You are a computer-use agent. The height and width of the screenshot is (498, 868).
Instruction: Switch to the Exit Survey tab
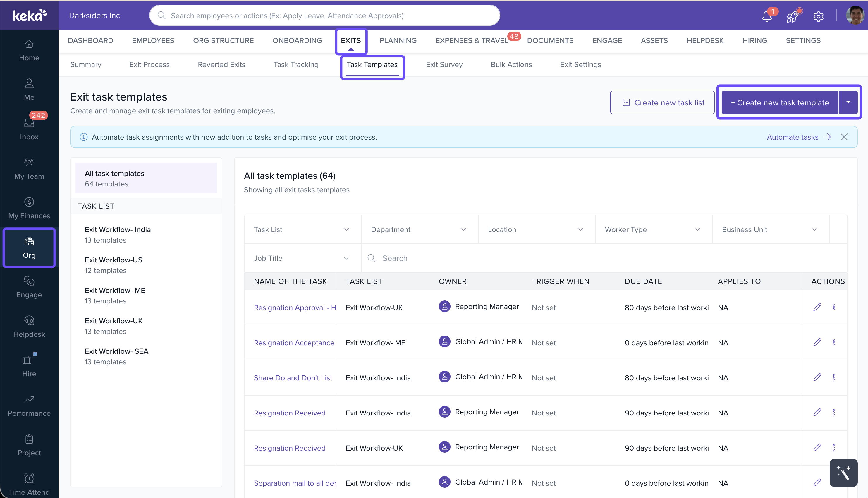pos(444,65)
